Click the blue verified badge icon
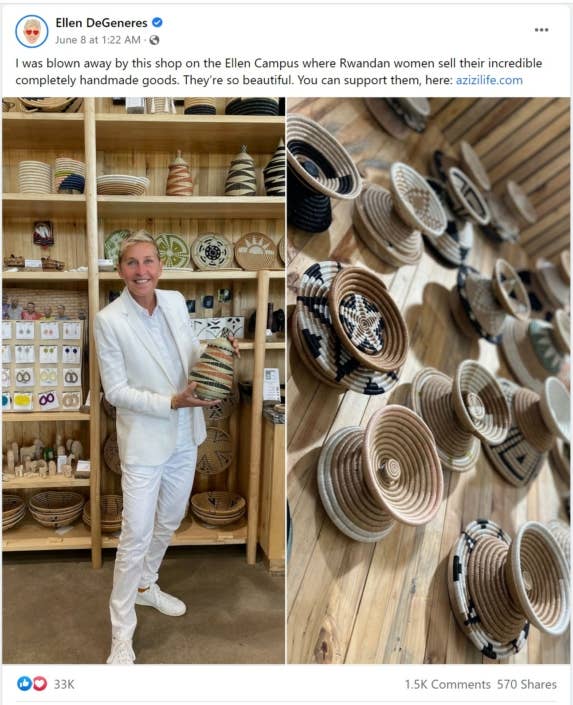Screen dimensions: 573x705 (x=157, y=22)
